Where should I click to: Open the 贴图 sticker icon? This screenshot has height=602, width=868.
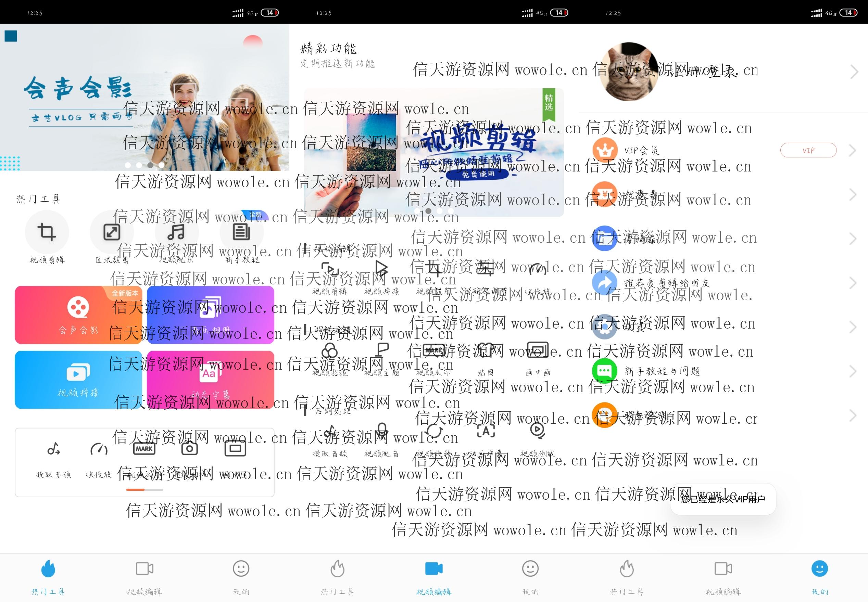[x=485, y=350]
